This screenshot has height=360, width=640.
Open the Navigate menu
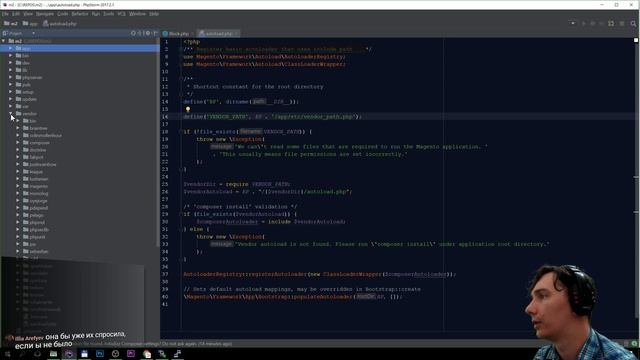point(44,14)
